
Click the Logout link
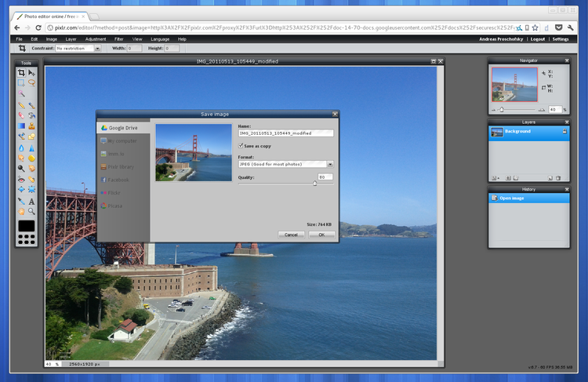(537, 38)
